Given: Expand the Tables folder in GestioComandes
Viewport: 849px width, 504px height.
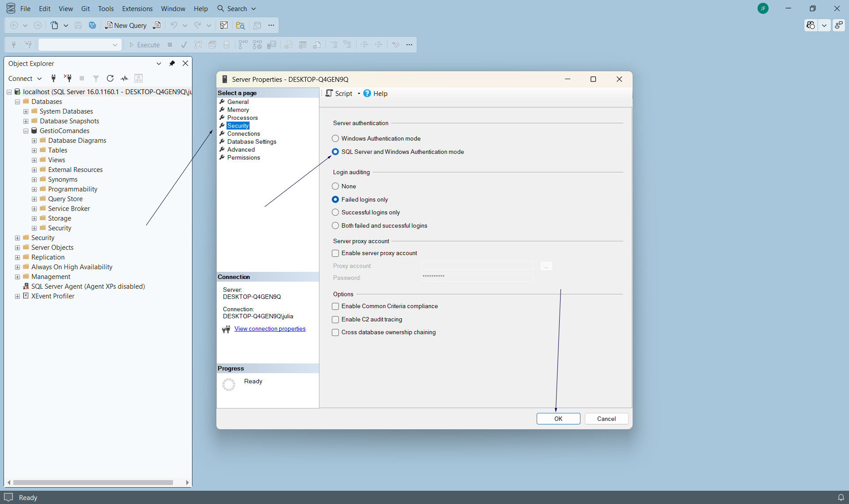Looking at the screenshot, I should [34, 150].
